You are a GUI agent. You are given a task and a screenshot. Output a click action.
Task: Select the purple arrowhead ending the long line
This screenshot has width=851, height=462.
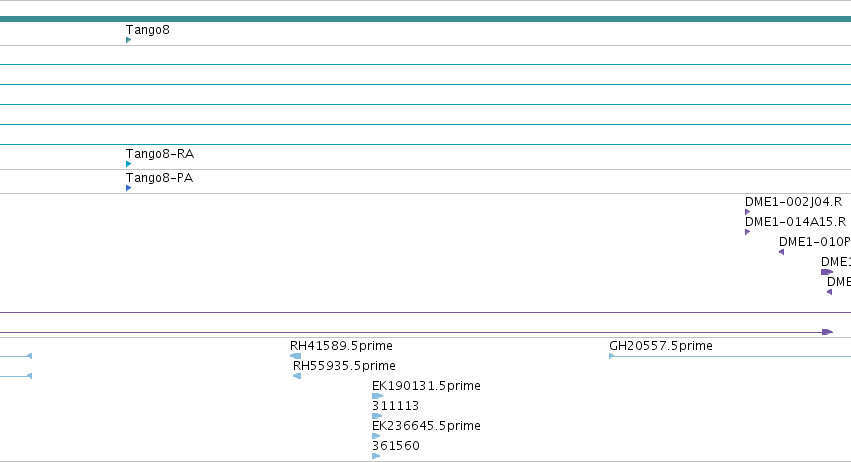(x=828, y=332)
